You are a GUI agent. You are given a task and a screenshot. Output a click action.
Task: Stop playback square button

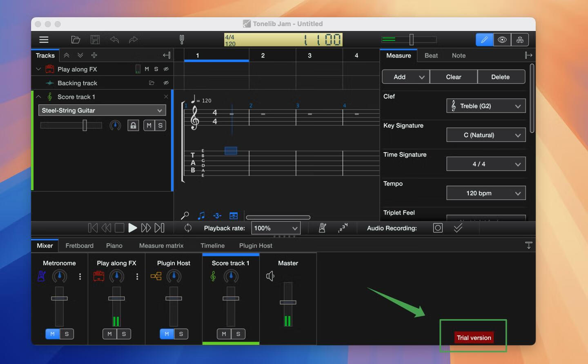(119, 228)
